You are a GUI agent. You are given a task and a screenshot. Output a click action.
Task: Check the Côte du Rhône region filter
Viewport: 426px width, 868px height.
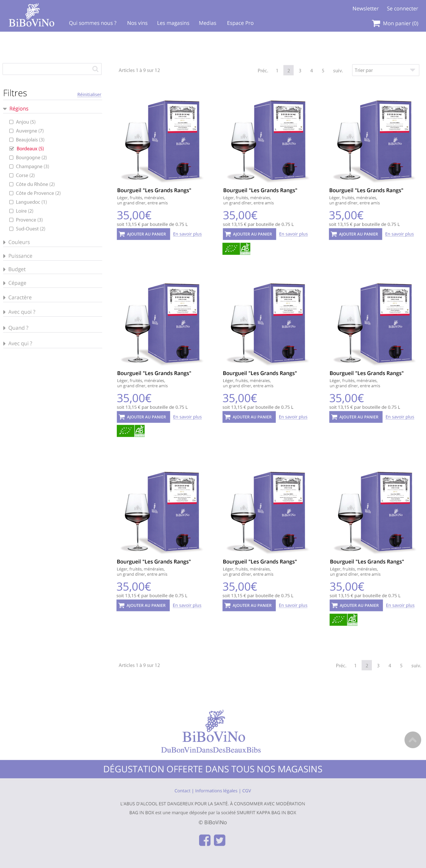[x=11, y=184]
